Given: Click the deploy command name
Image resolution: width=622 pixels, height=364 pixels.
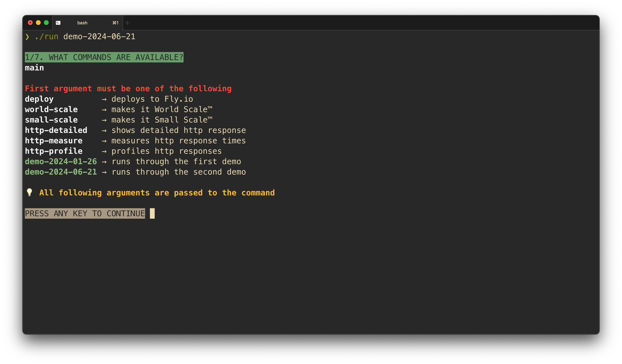Looking at the screenshot, I should pos(39,99).
